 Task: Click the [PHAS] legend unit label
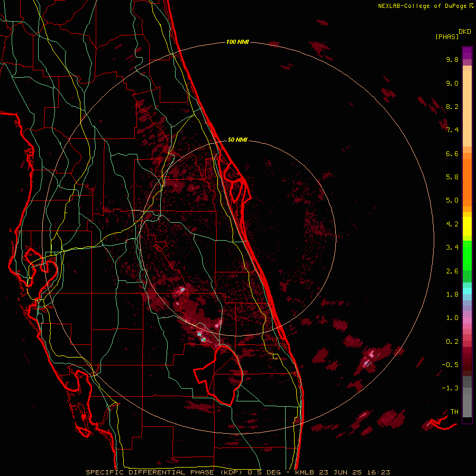pos(447,36)
